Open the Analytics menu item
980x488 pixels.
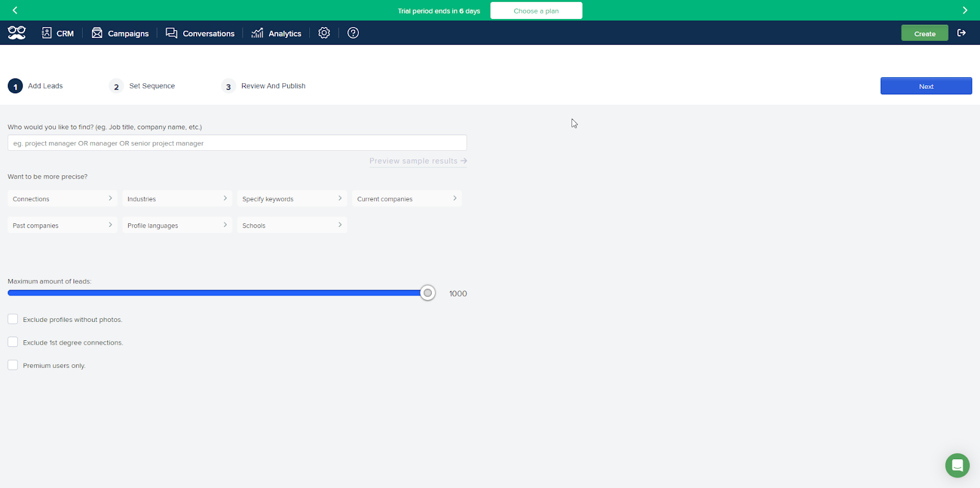[276, 33]
